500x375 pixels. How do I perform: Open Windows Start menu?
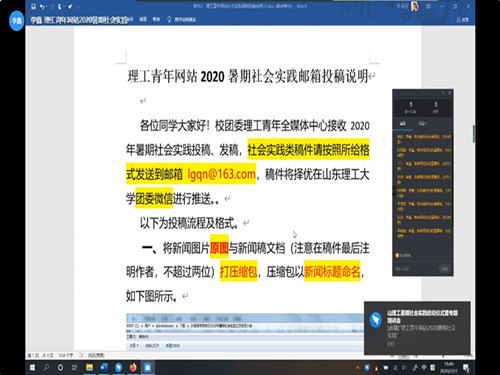point(32,367)
